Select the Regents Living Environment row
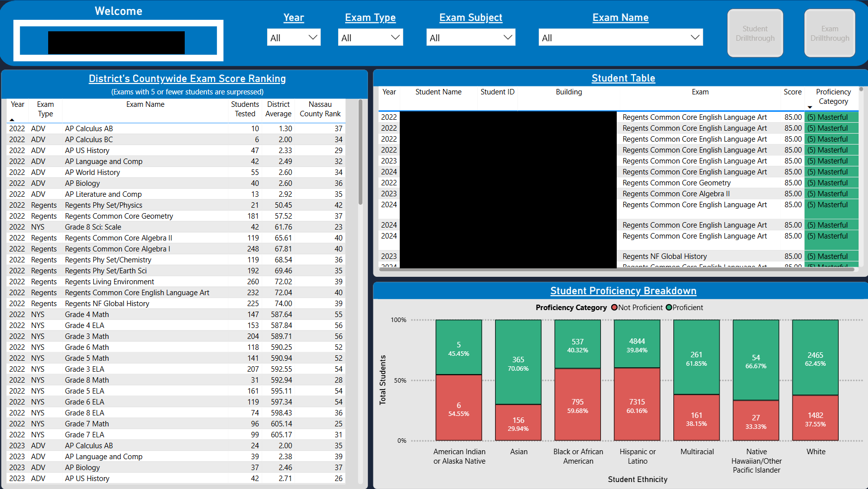 point(176,282)
